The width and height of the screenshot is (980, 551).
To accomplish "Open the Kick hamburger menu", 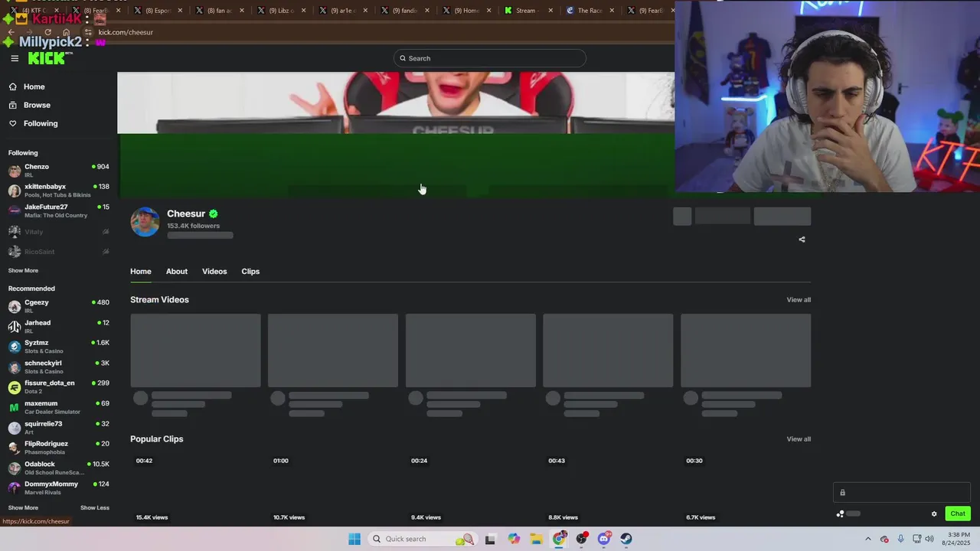I will click(15, 58).
